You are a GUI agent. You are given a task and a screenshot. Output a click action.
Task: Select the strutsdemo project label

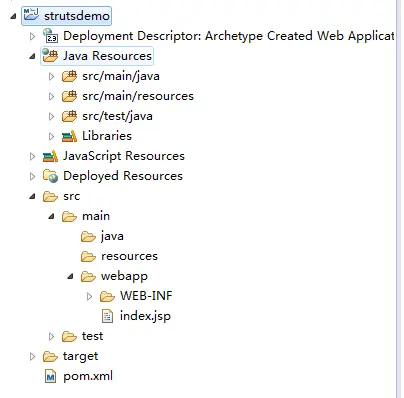77,16
